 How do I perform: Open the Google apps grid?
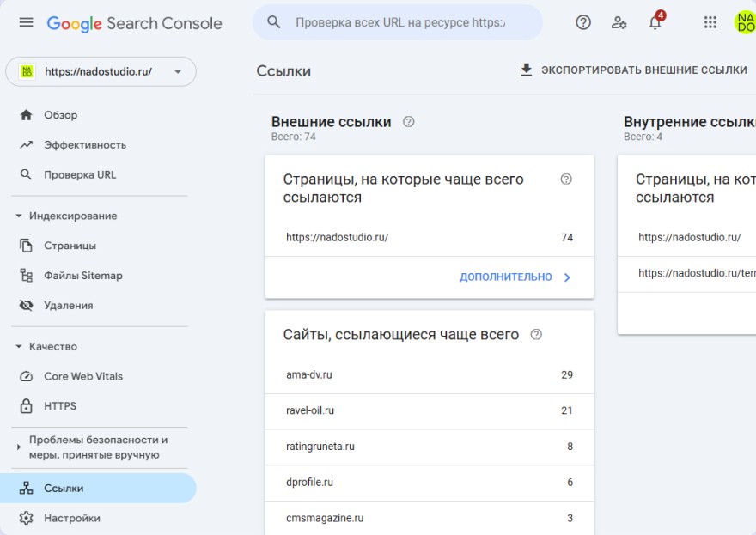click(x=710, y=22)
